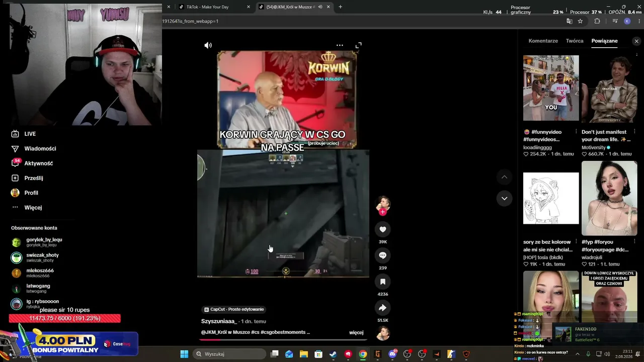Open the Chrome media control icon
The width and height of the screenshot is (644, 362).
(x=615, y=21)
